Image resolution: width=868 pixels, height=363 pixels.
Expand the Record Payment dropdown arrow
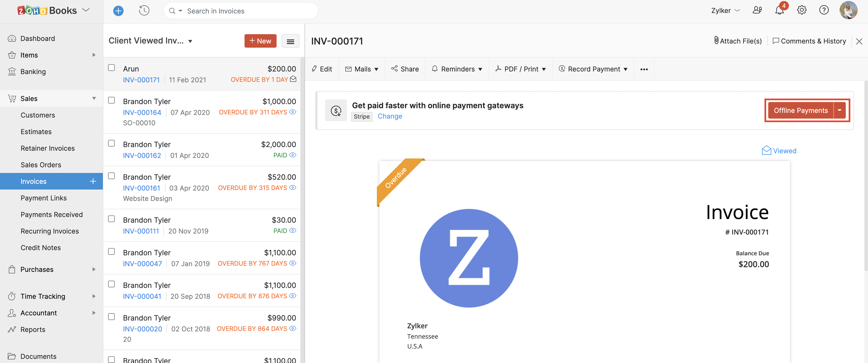pos(626,69)
